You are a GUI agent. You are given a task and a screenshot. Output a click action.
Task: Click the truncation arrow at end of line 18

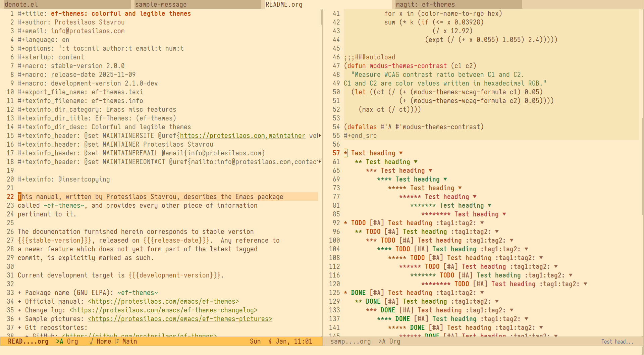pyautogui.click(x=319, y=162)
